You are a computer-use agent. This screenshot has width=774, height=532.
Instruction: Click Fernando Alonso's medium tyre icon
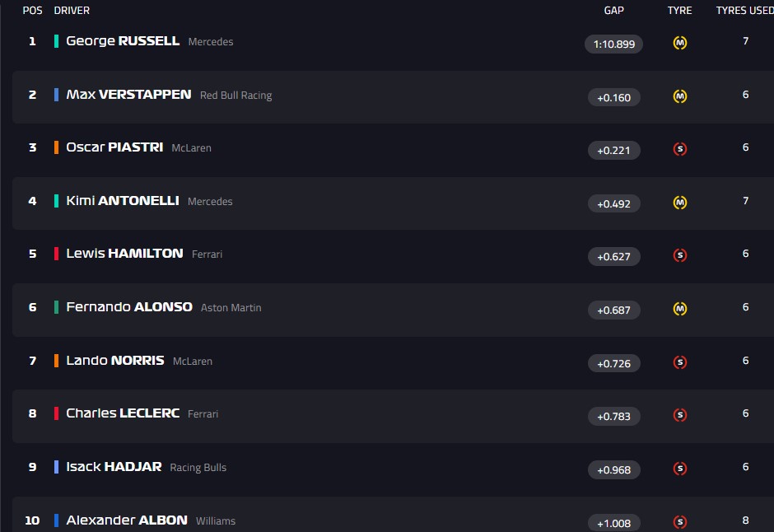[680, 309]
